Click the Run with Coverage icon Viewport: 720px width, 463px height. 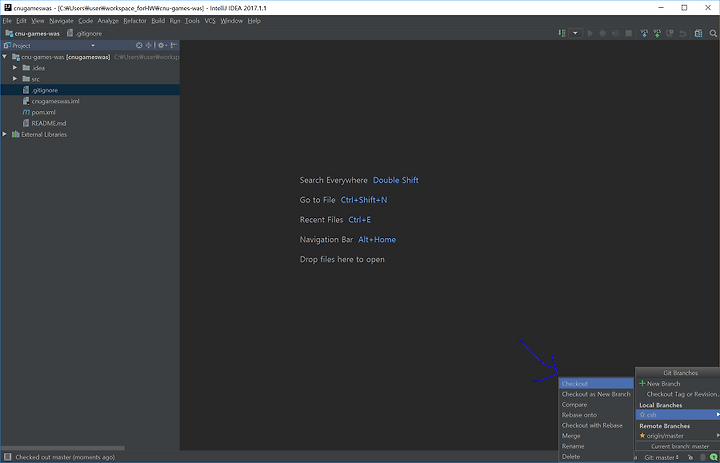tap(616, 33)
